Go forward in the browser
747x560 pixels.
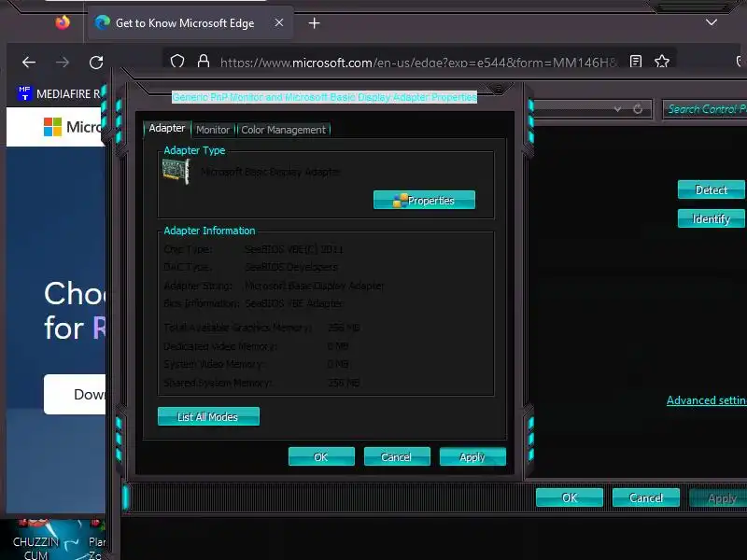(63, 62)
